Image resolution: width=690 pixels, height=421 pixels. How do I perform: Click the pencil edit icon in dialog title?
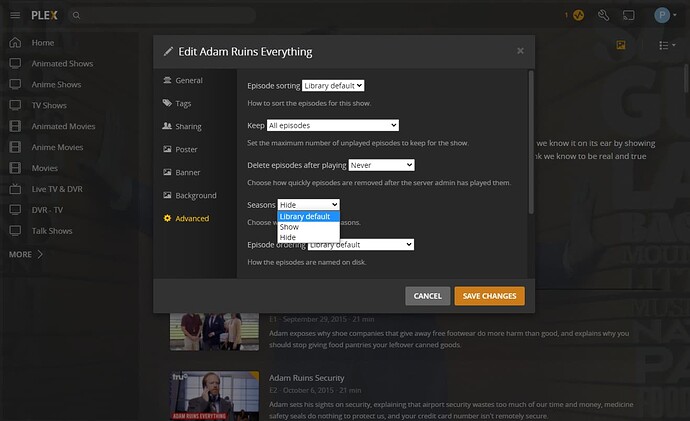click(168, 51)
